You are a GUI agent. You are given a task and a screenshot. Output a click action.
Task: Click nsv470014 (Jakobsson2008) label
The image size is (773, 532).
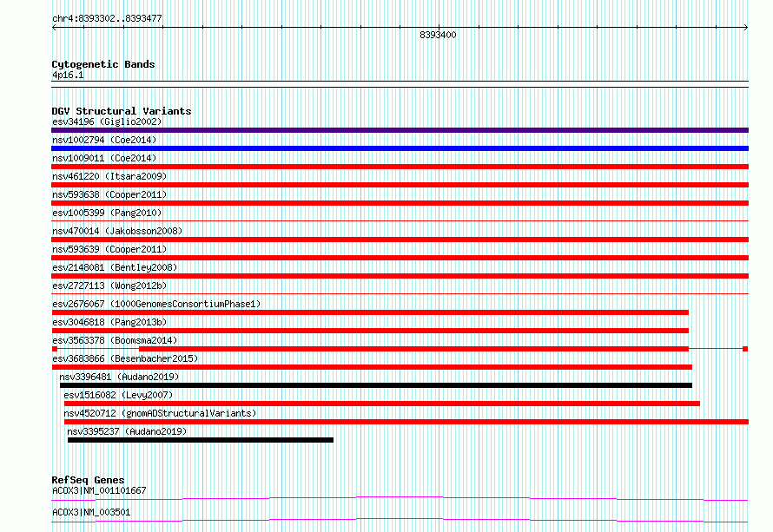(117, 231)
